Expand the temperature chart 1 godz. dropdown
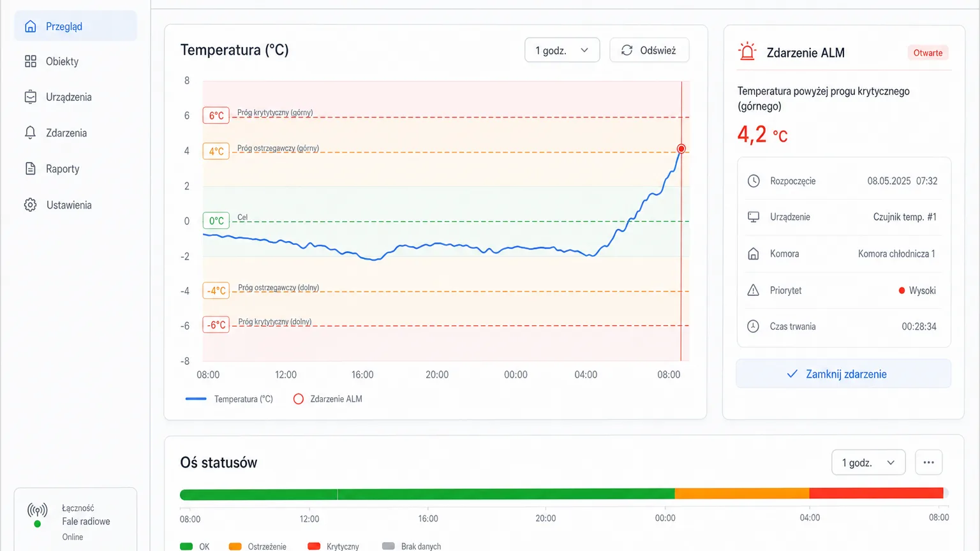The image size is (980, 551). tap(562, 50)
